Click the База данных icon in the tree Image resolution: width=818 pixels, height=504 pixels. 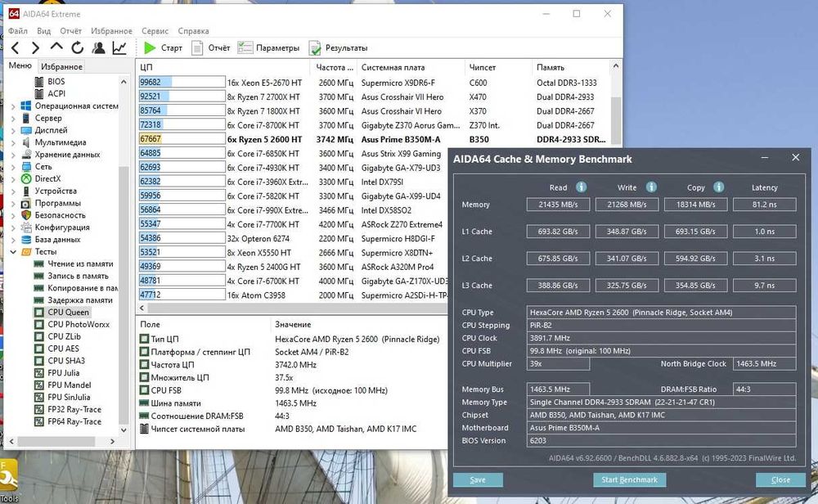(x=26, y=240)
